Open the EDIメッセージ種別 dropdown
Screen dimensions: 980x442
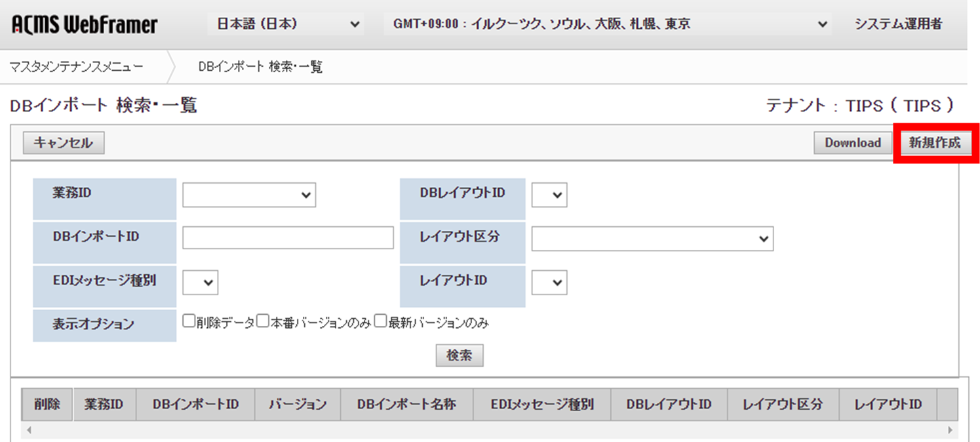[200, 282]
